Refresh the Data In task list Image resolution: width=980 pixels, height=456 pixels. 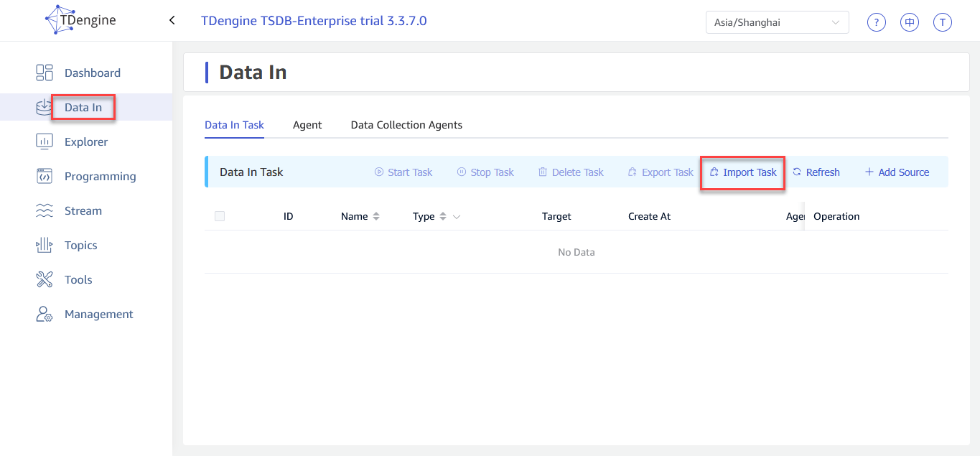pyautogui.click(x=816, y=172)
